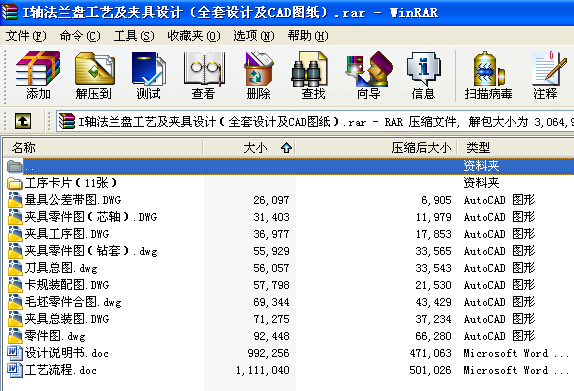Click the 扫描病毒 (Virus Scan) icon
This screenshot has height=391, width=574.
coord(489,68)
